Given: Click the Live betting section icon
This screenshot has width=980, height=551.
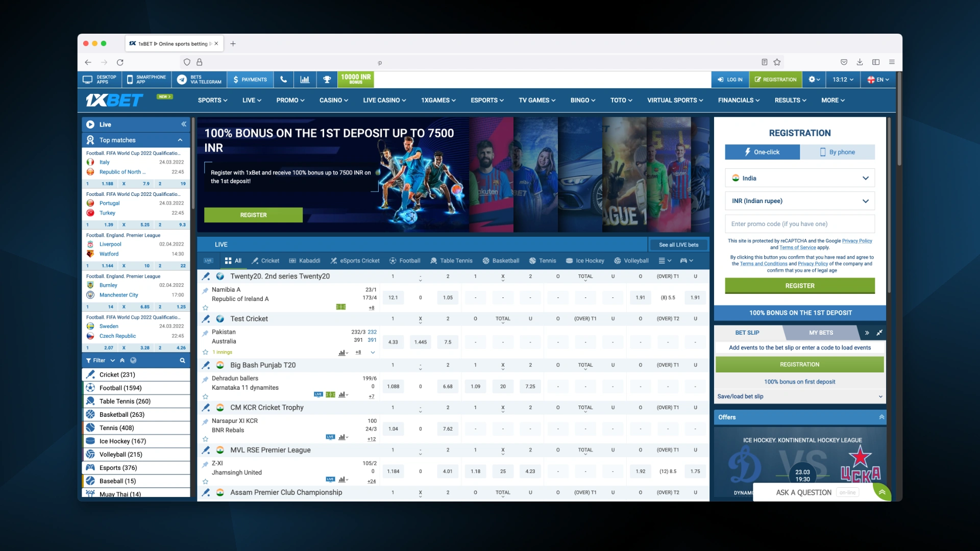Looking at the screenshot, I should coord(91,124).
